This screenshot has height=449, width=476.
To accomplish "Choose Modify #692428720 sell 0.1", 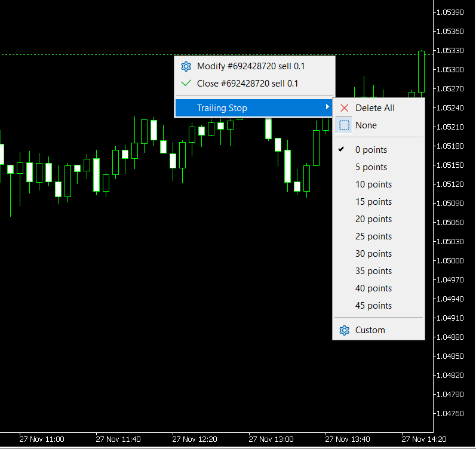I will point(251,66).
